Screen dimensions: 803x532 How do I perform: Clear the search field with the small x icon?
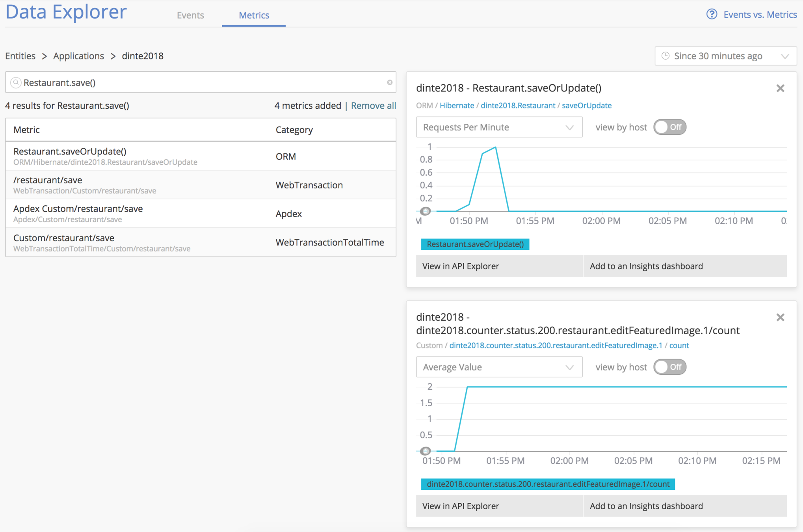[x=389, y=82]
